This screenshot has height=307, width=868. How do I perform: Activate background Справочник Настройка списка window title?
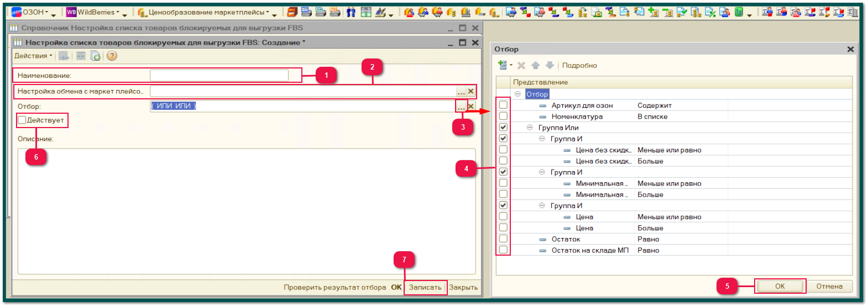[162, 28]
